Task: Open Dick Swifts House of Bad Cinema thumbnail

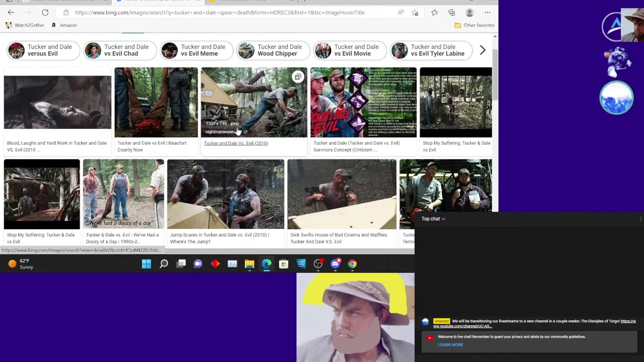Action: pyautogui.click(x=342, y=194)
